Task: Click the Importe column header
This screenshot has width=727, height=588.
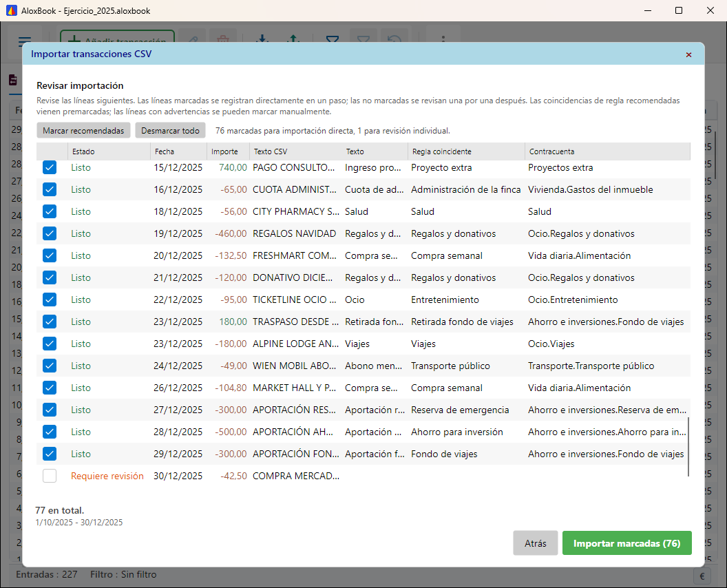Action: click(228, 151)
